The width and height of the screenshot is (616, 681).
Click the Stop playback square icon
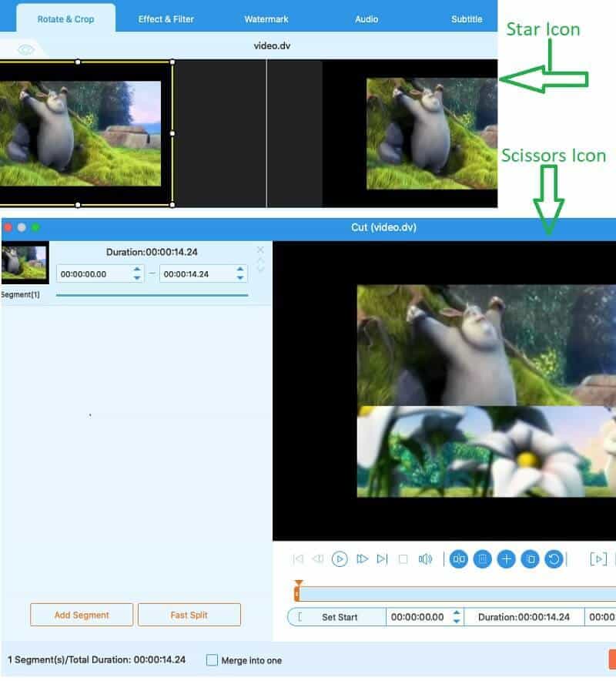[x=403, y=559]
